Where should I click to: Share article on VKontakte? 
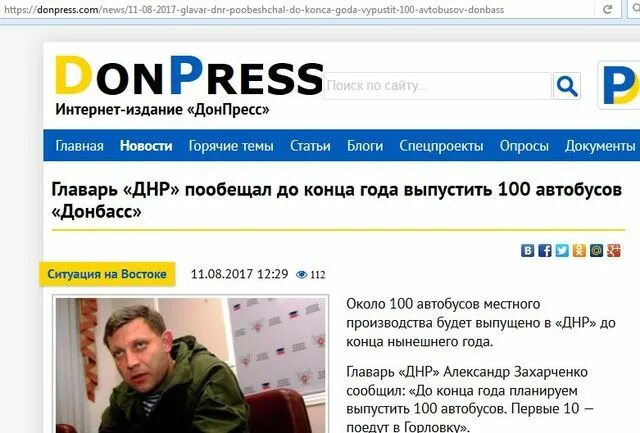pos(527,250)
